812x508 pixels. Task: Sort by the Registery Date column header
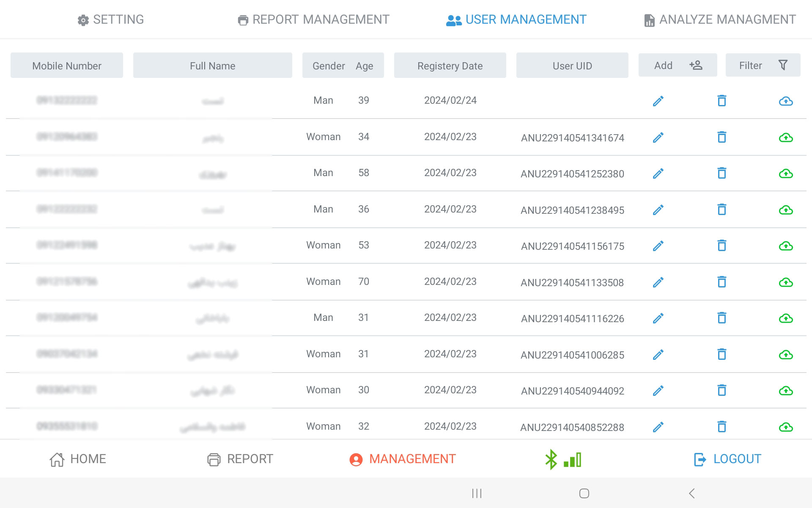450,66
